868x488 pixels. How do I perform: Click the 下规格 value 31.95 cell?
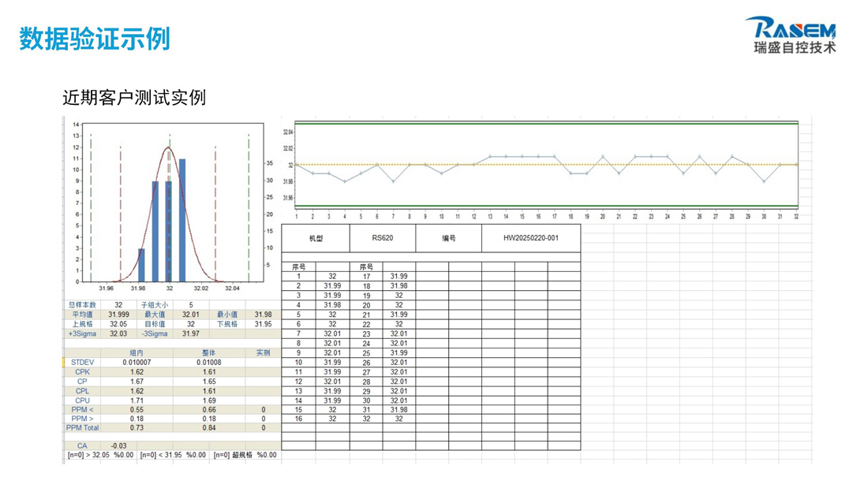pos(263,324)
